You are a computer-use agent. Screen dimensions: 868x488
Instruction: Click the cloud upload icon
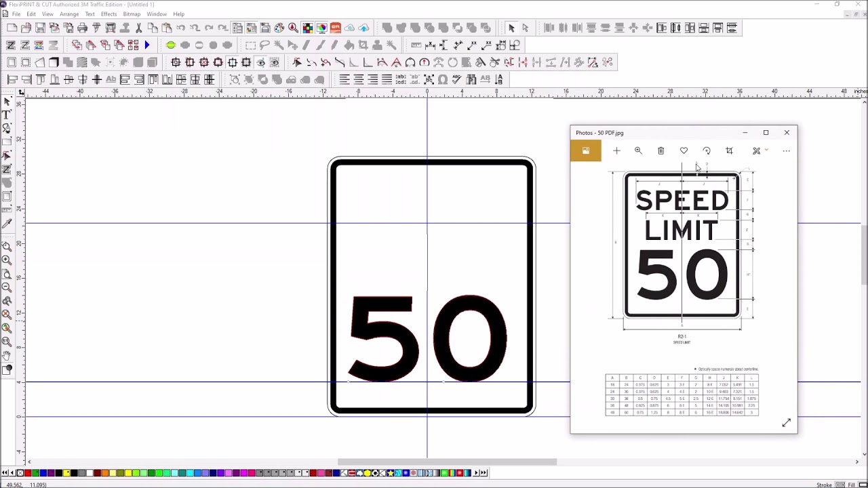pyautogui.click(x=363, y=28)
